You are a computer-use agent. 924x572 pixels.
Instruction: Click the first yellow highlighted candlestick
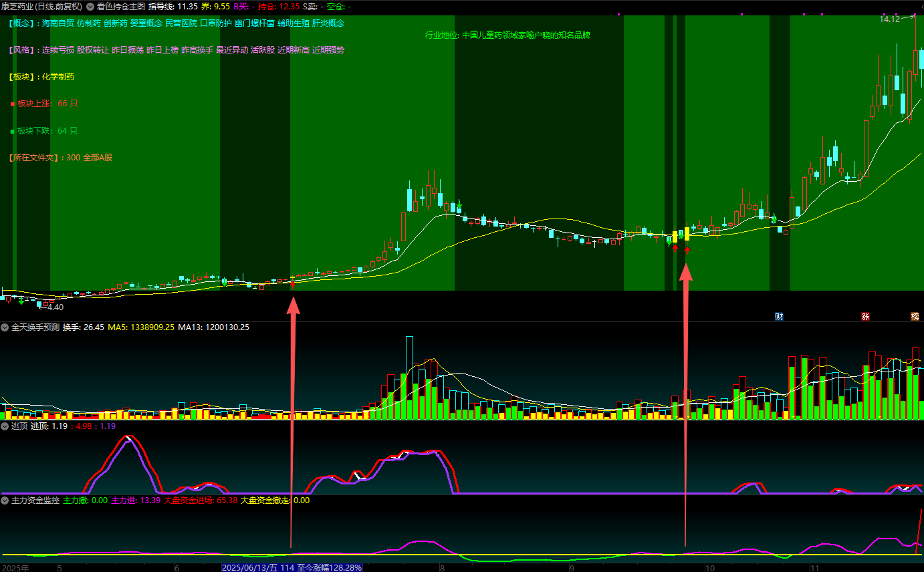675,237
